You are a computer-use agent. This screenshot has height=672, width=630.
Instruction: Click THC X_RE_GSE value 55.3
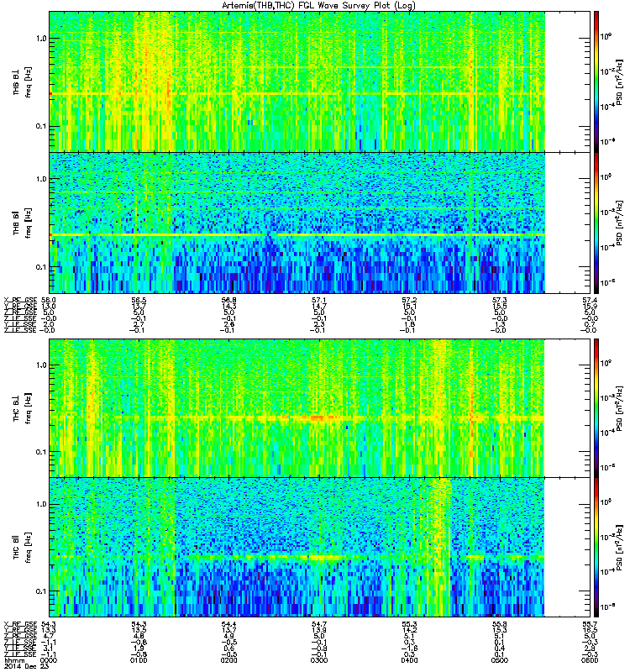[409, 624]
